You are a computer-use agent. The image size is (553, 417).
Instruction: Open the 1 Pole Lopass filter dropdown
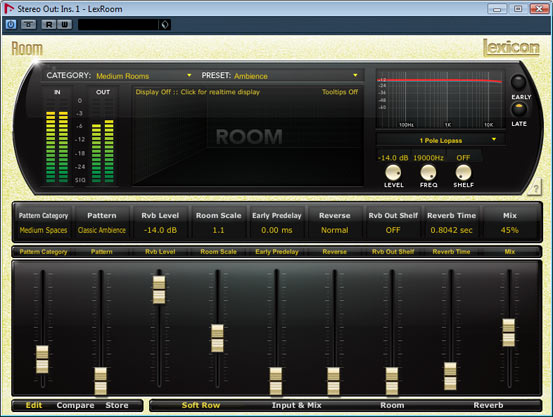(441, 140)
